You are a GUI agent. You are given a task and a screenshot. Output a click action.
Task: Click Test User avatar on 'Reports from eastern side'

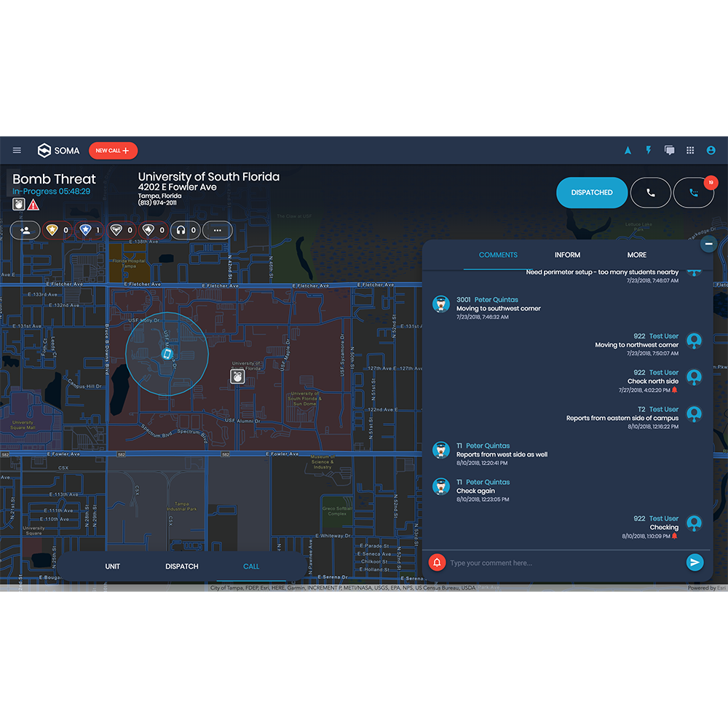(694, 414)
